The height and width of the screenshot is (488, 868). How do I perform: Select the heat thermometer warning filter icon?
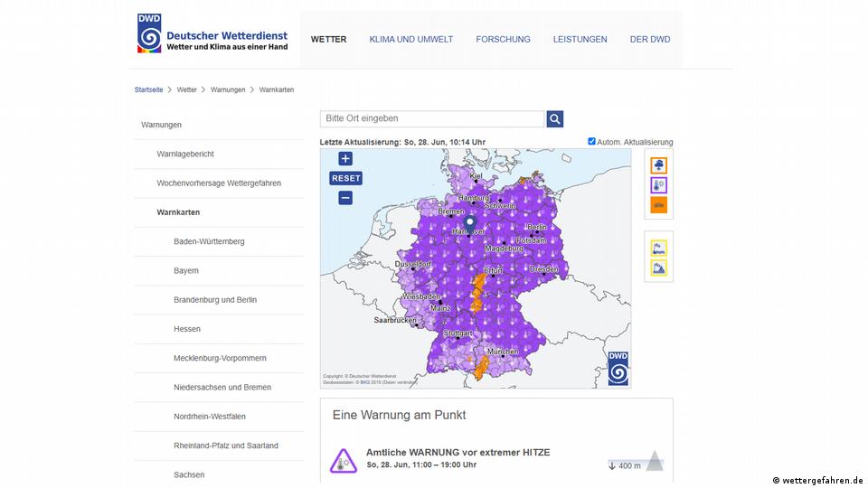pos(658,185)
